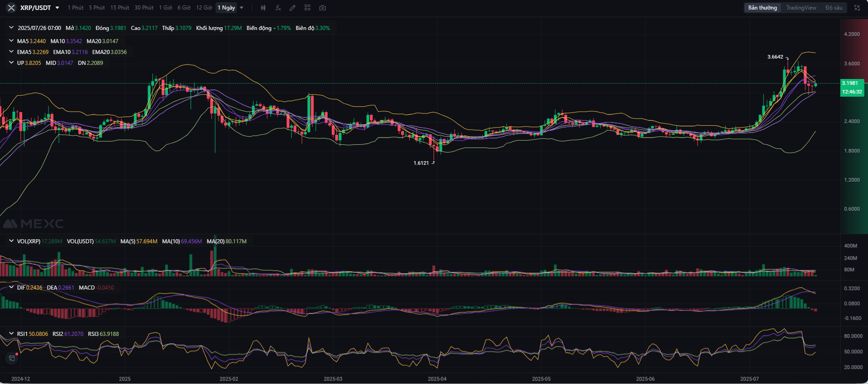Click the EMA20 value 3.0356
Viewport: 868px width, 384px height.
(119, 52)
